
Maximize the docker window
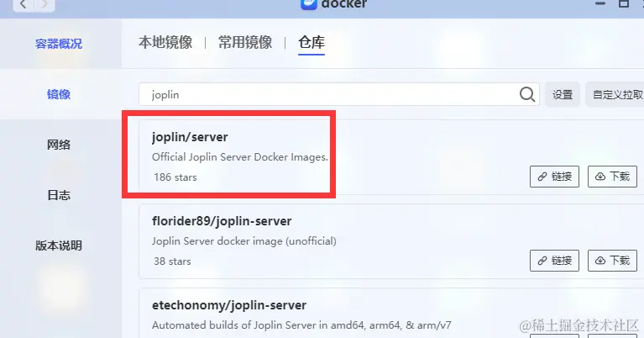[624, 3]
